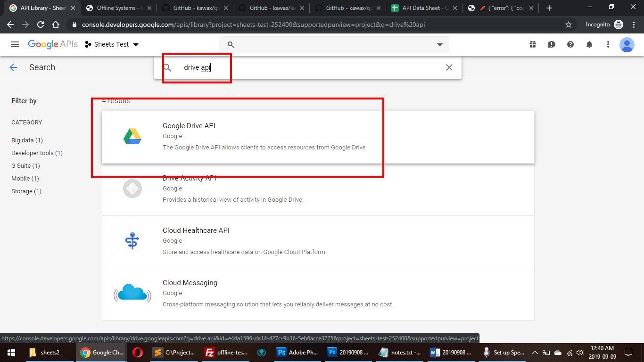Filter by Big data category
The image size is (644, 362).
(x=27, y=140)
